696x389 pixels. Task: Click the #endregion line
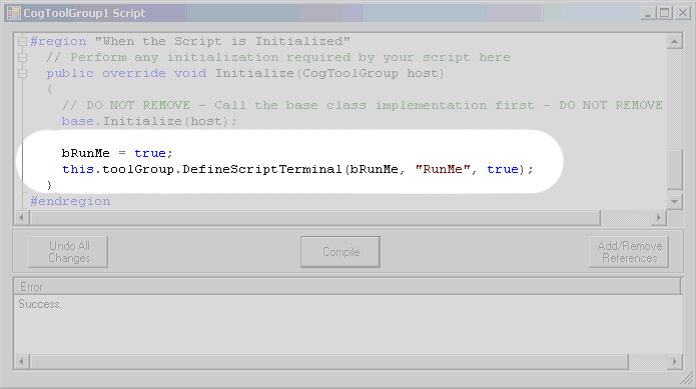pyautogui.click(x=70, y=202)
